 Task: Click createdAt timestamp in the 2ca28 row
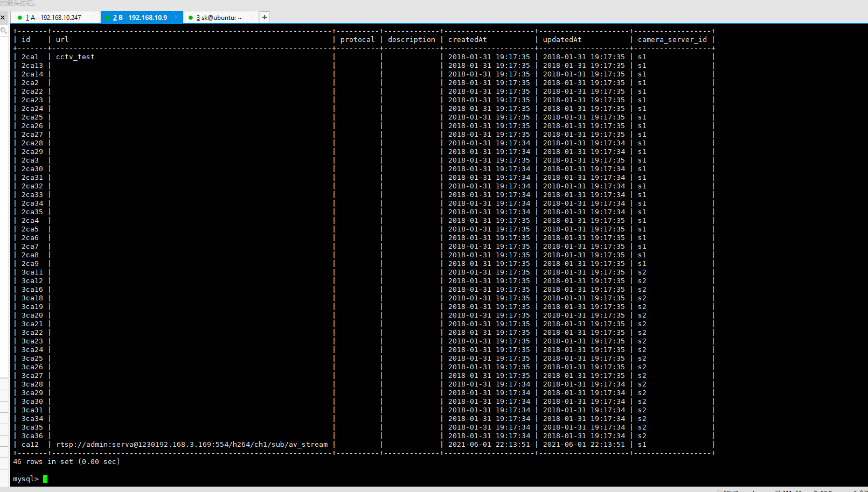489,143
